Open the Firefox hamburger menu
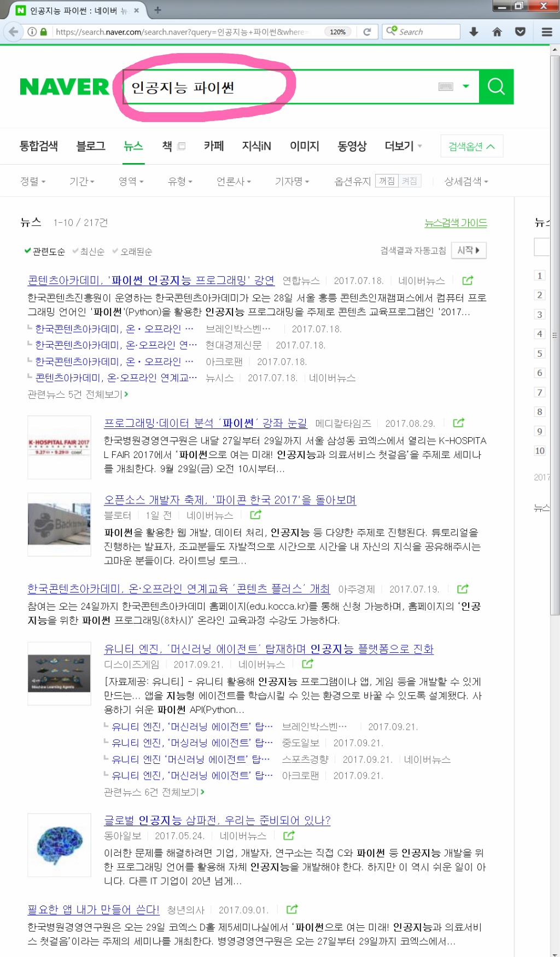This screenshot has width=560, height=957. click(547, 32)
